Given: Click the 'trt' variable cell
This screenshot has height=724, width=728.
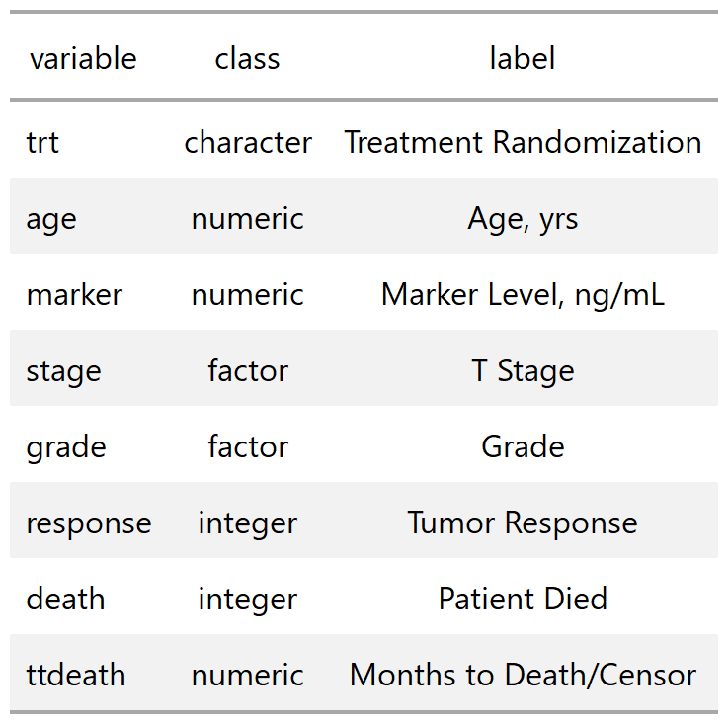Looking at the screenshot, I should coord(42,142).
